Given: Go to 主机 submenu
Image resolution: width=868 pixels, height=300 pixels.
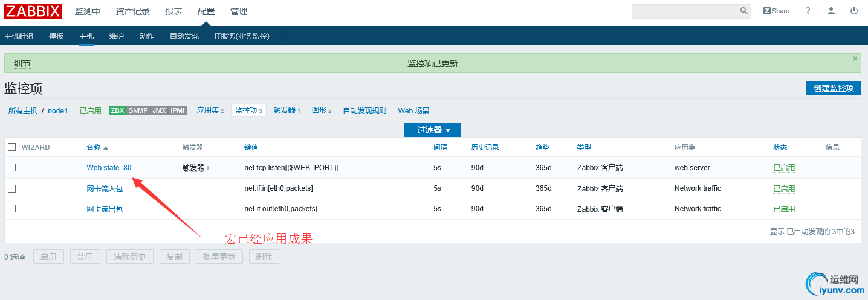Looking at the screenshot, I should tap(86, 36).
